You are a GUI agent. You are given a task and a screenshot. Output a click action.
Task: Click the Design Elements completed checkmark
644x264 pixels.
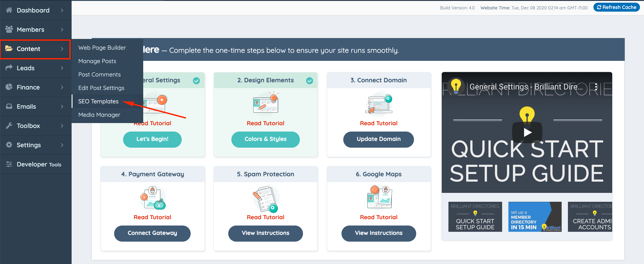[309, 81]
